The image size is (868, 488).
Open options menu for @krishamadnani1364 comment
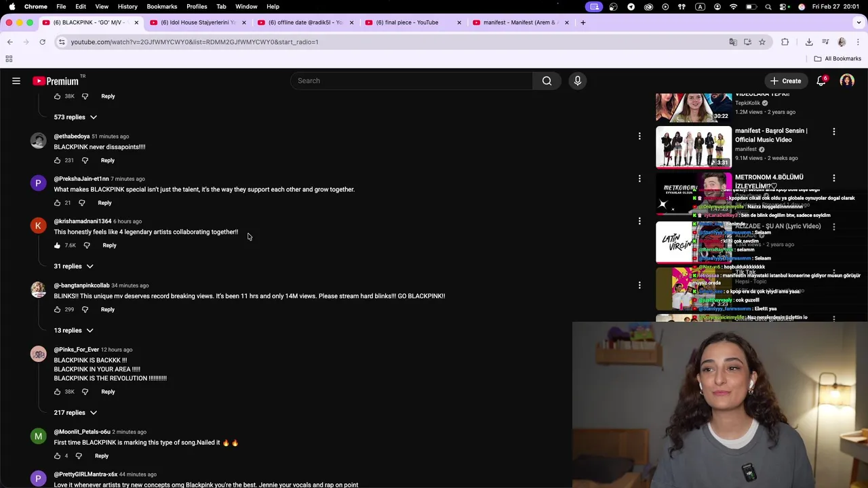coord(639,221)
